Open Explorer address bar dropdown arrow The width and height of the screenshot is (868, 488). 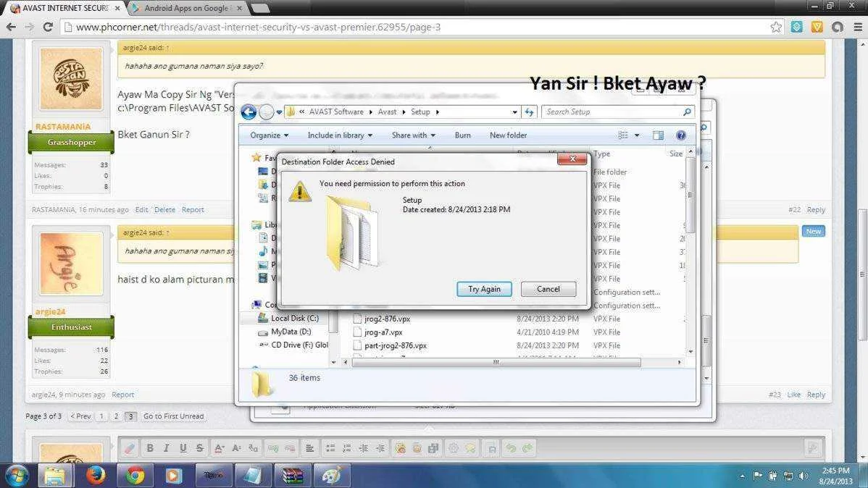515,112
